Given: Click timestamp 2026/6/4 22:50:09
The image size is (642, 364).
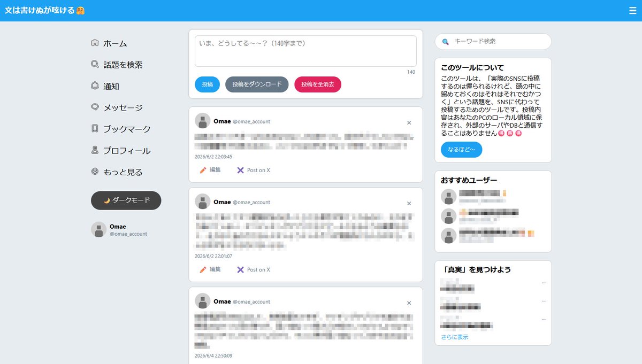Looking at the screenshot, I should 213,355.
